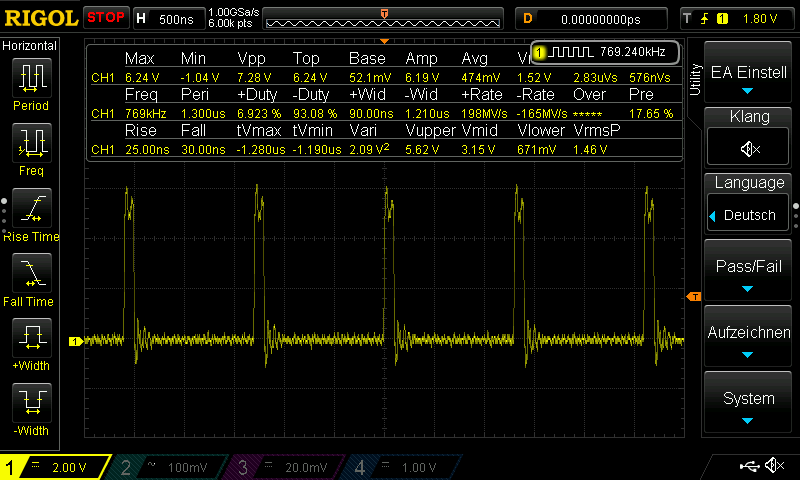Click the trigger source channel 1 badge

[722, 19]
